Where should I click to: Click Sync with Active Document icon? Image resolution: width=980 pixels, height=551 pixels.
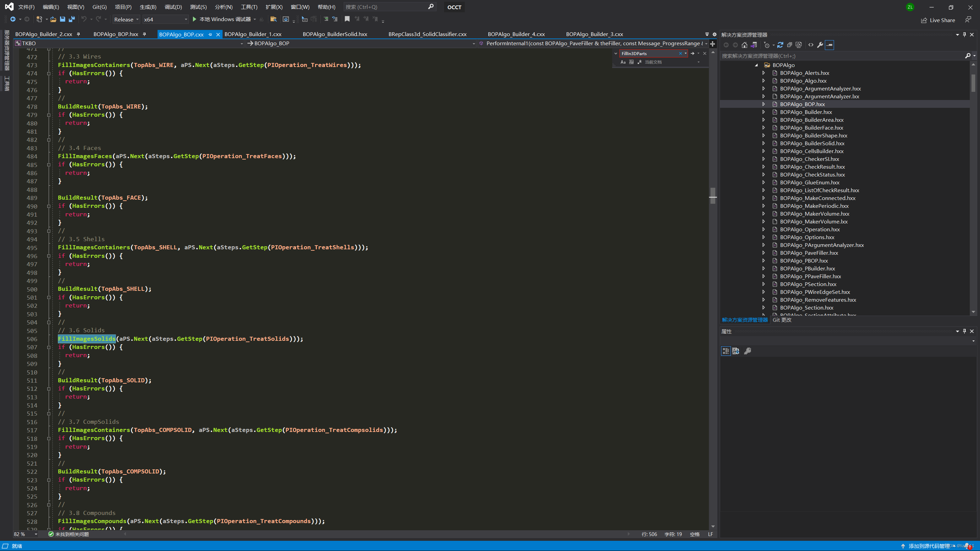pos(780,45)
